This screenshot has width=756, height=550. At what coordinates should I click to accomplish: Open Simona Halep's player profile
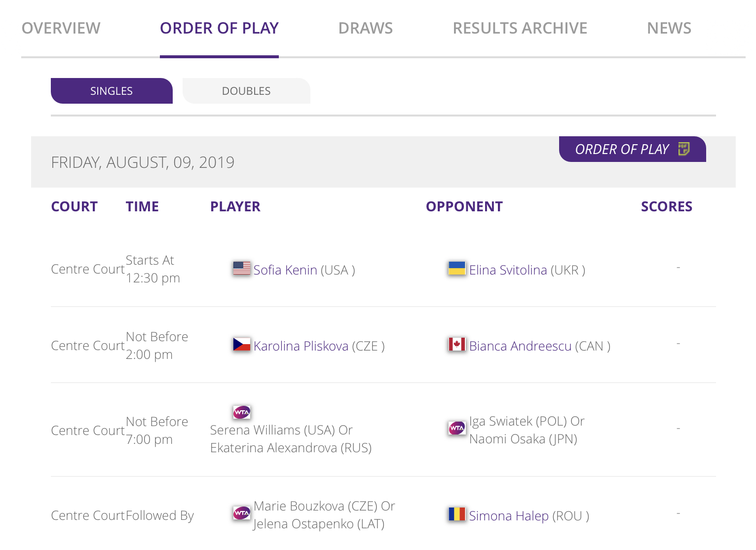point(509,516)
